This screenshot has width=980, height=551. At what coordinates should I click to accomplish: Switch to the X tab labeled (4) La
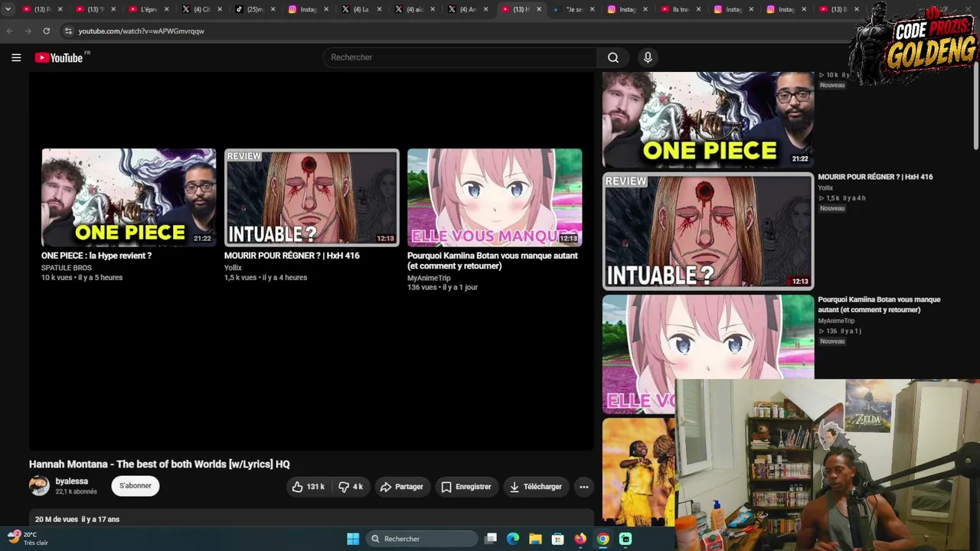tap(361, 9)
